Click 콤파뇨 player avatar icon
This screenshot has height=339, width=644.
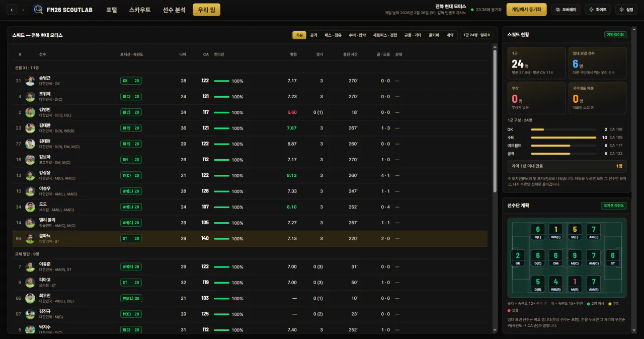(x=30, y=238)
